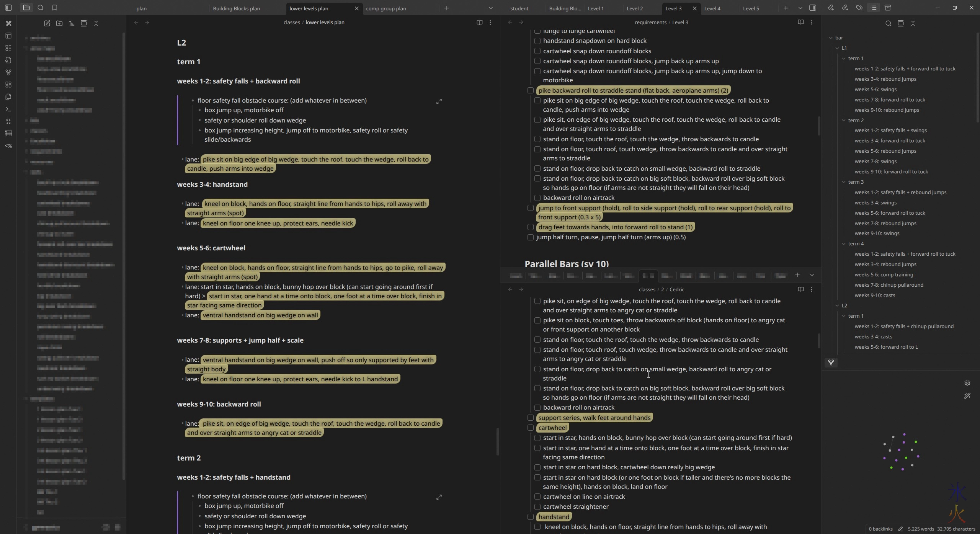Viewport: 980px width, 534px height.
Task: Create a new note with the pencil icon
Action: click(47, 23)
